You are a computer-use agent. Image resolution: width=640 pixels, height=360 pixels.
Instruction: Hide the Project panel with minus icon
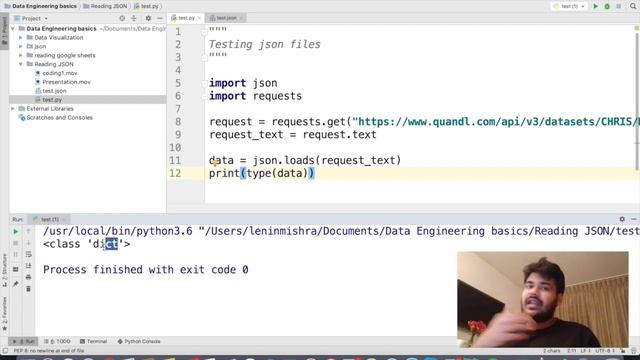160,18
